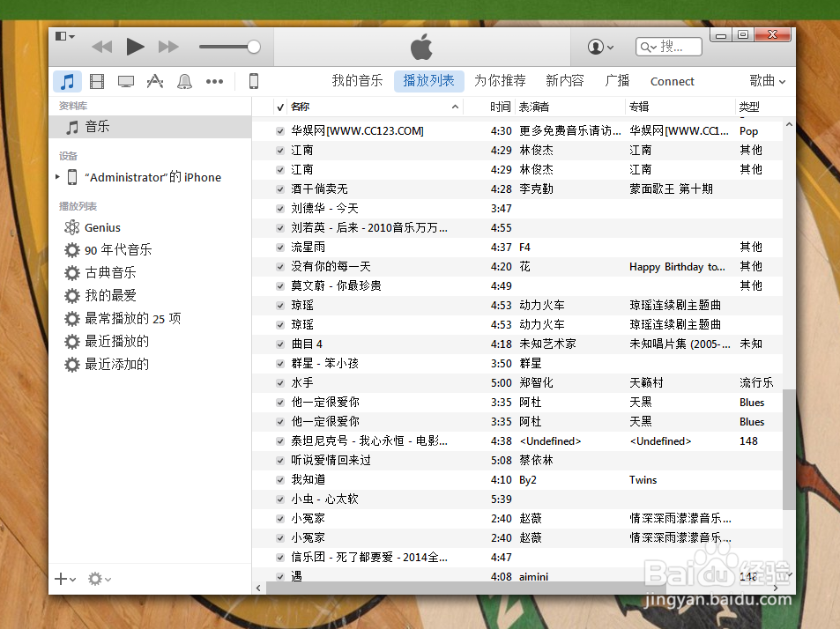Click the search field
The image size is (840, 629).
tap(669, 47)
